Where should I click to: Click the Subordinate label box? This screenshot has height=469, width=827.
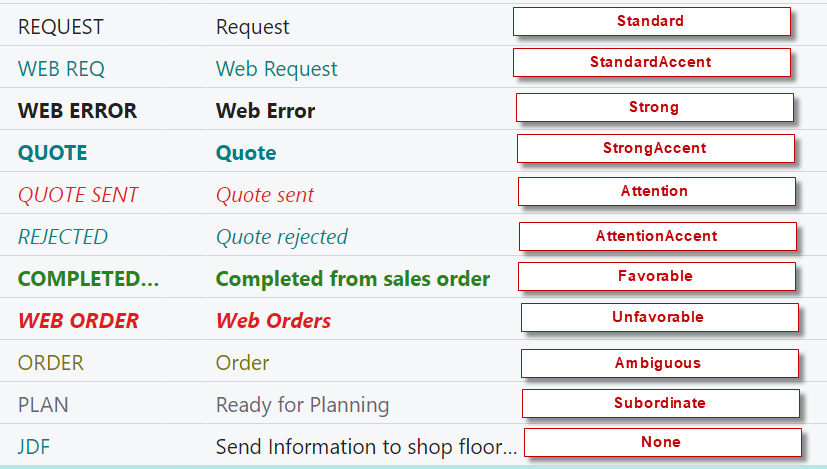point(660,404)
